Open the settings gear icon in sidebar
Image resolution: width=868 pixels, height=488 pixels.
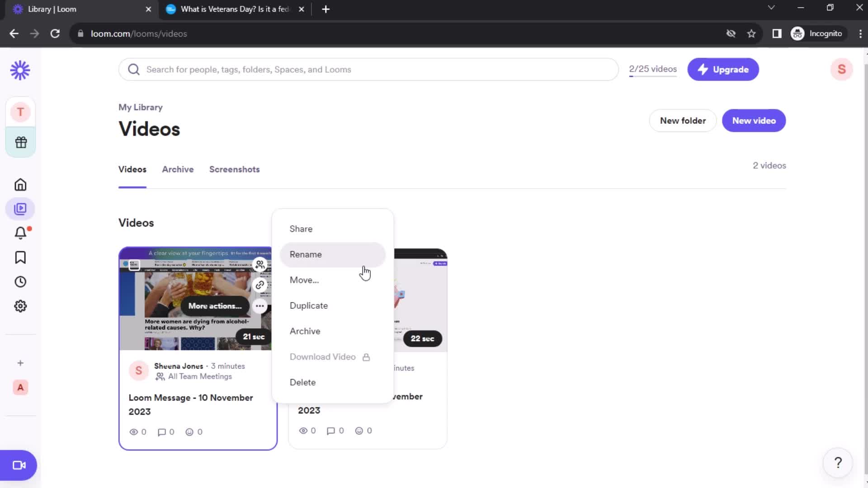pos(20,306)
